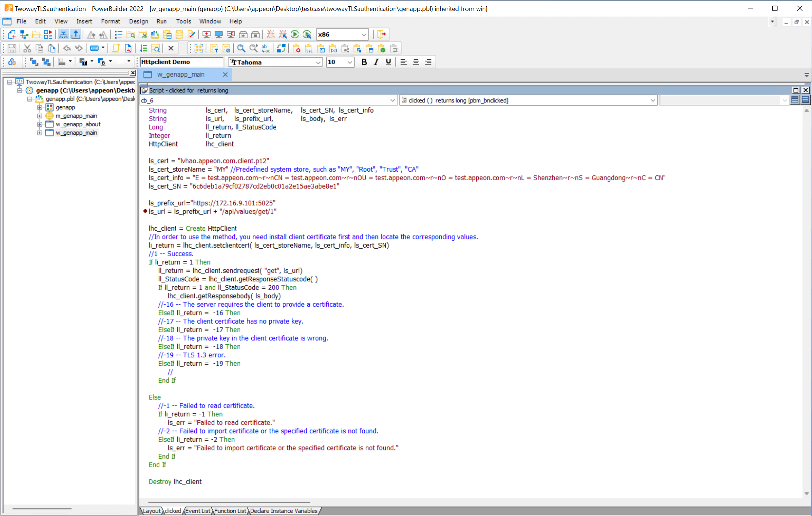Click the Redo arrow icon
812x516 pixels.
click(x=79, y=49)
